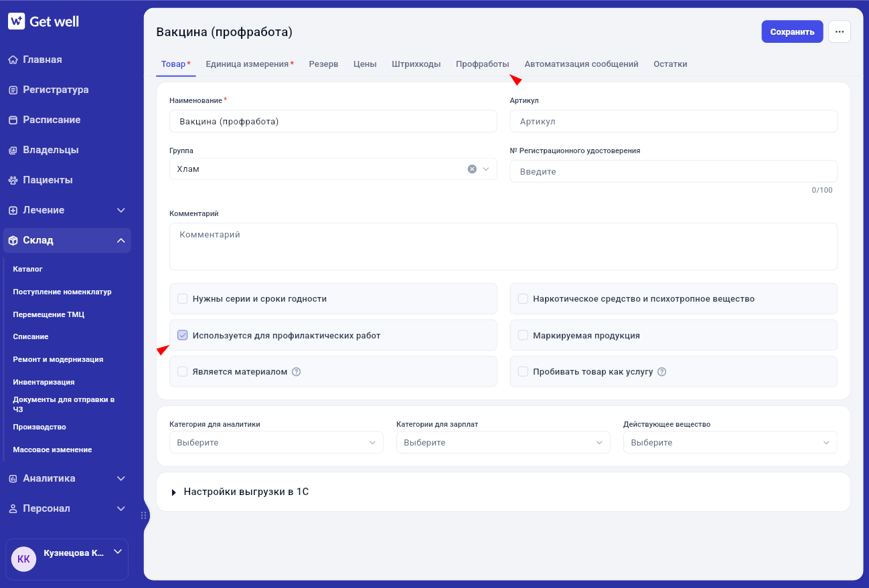Tick Наркотическое средство и психотропное вещество

(x=523, y=299)
